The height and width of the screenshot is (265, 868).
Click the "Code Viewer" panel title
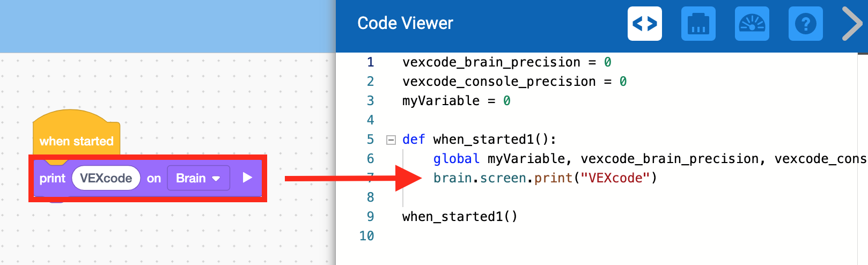pos(405,23)
